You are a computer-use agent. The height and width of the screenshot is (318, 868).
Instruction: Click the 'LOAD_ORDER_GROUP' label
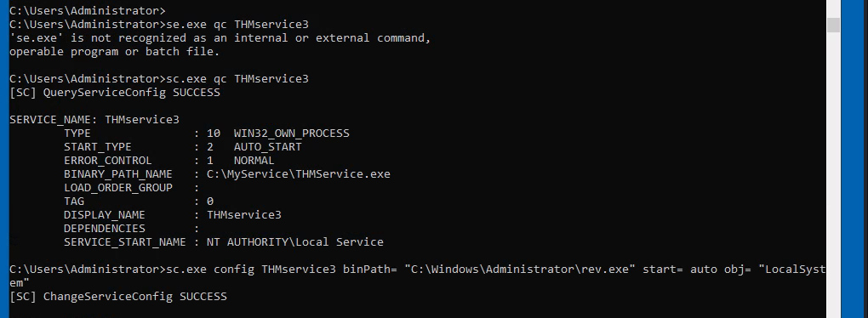pos(118,187)
